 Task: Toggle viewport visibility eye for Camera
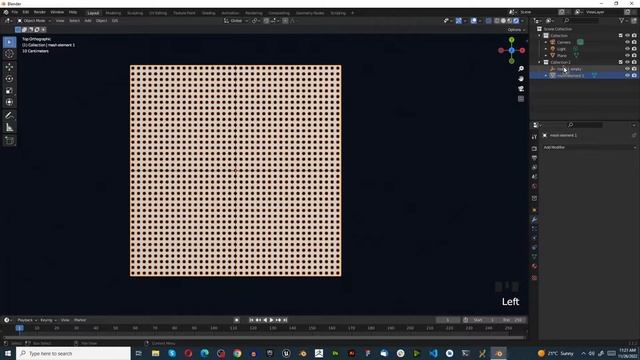click(x=627, y=42)
